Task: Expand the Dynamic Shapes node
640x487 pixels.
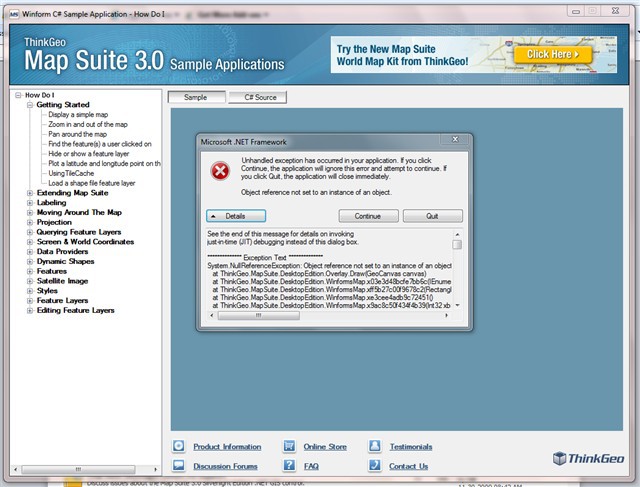Action: pos(30,262)
